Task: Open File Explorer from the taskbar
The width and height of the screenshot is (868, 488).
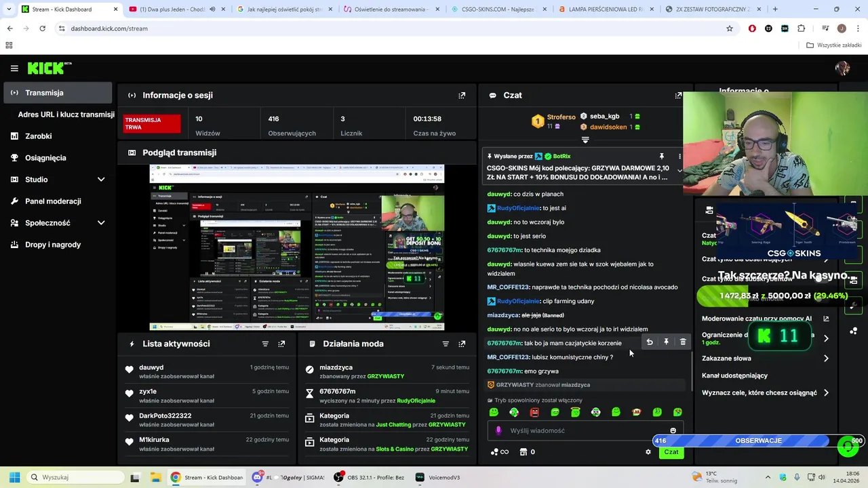Action: [x=155, y=477]
